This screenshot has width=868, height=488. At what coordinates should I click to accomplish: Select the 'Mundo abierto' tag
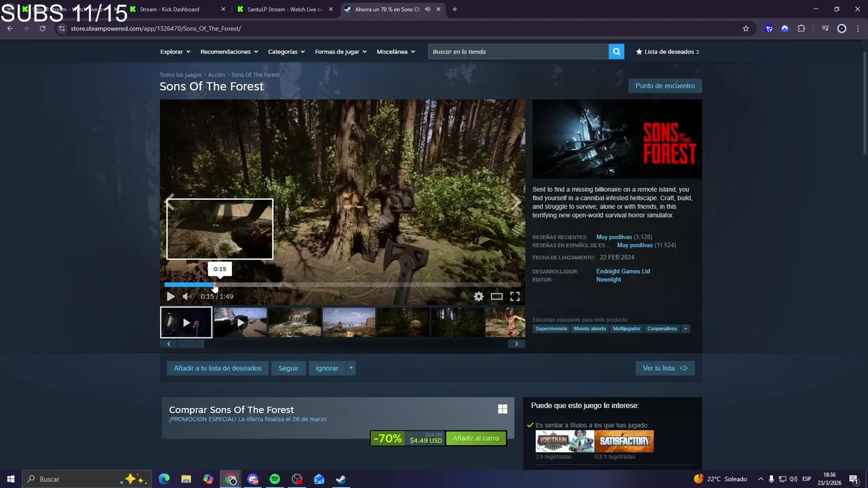click(590, 329)
